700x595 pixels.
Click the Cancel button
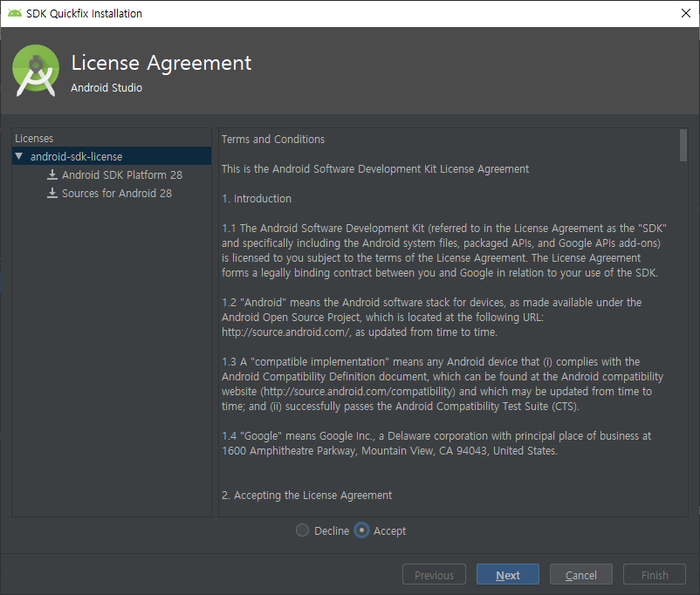coord(580,574)
